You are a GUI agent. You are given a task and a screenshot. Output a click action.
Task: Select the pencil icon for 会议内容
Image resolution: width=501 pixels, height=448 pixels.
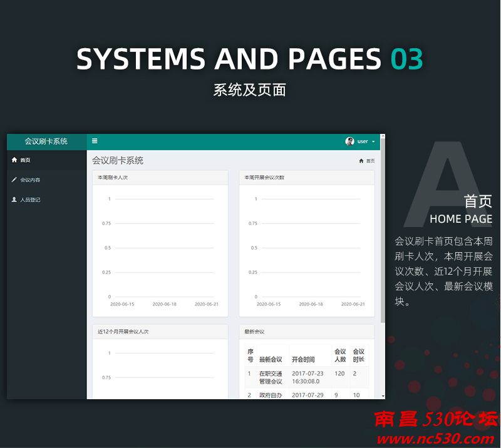click(15, 180)
